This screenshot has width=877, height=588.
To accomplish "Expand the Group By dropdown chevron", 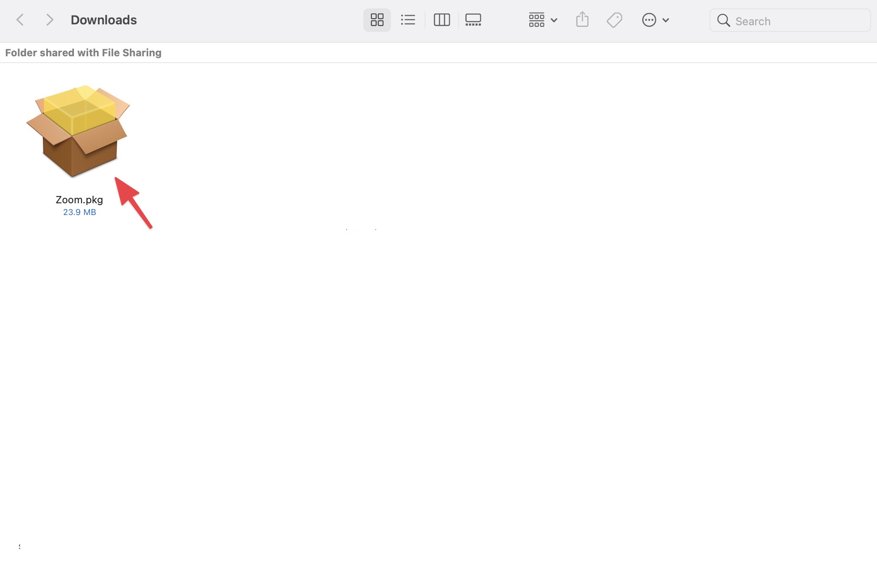I will pos(554,20).
